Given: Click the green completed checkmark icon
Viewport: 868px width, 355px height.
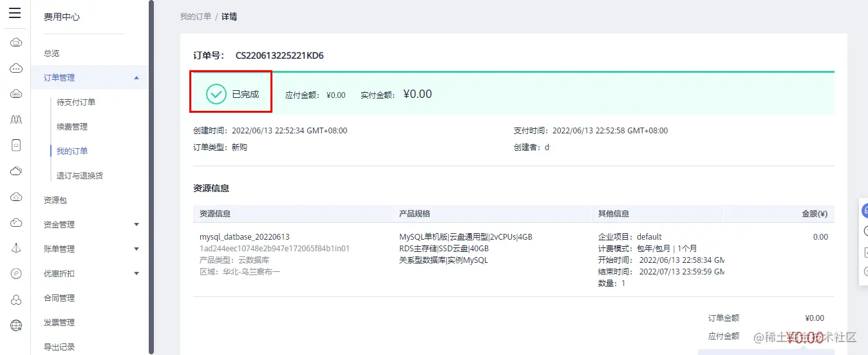Looking at the screenshot, I should pyautogui.click(x=216, y=94).
